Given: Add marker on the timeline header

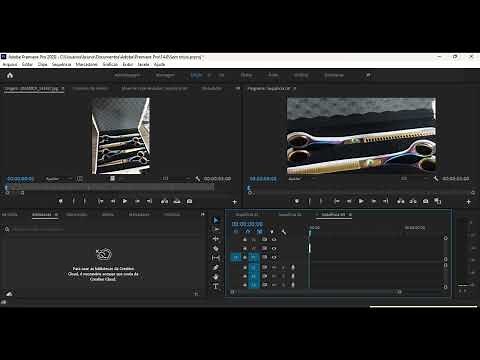Looking at the screenshot, I should coord(272,232).
